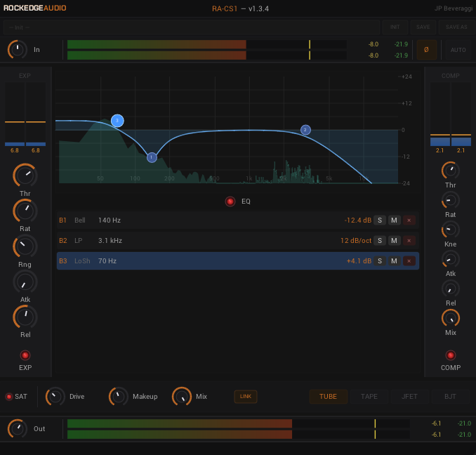Select the TAPE saturation mode

(369, 397)
